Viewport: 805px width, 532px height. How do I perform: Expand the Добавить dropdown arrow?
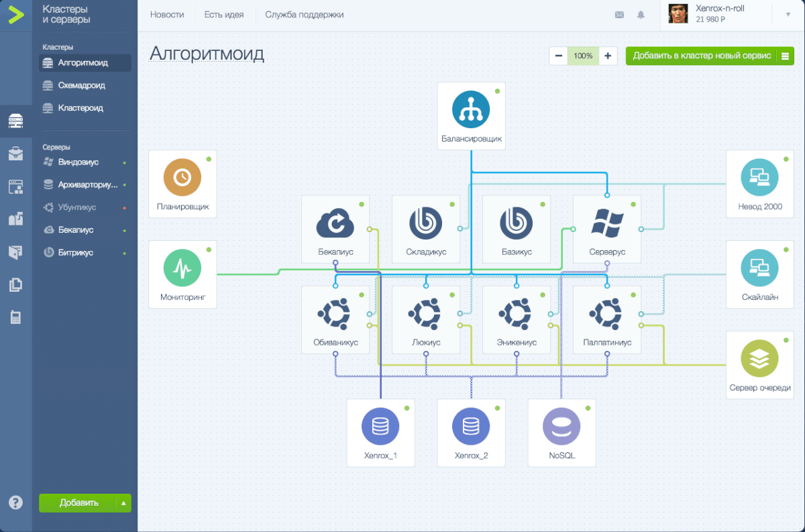pyautogui.click(x=122, y=502)
